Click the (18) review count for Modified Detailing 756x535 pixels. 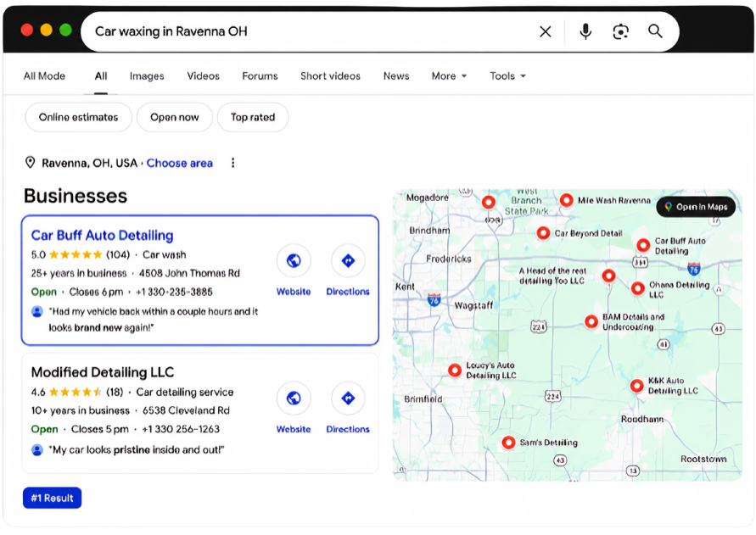tap(115, 392)
